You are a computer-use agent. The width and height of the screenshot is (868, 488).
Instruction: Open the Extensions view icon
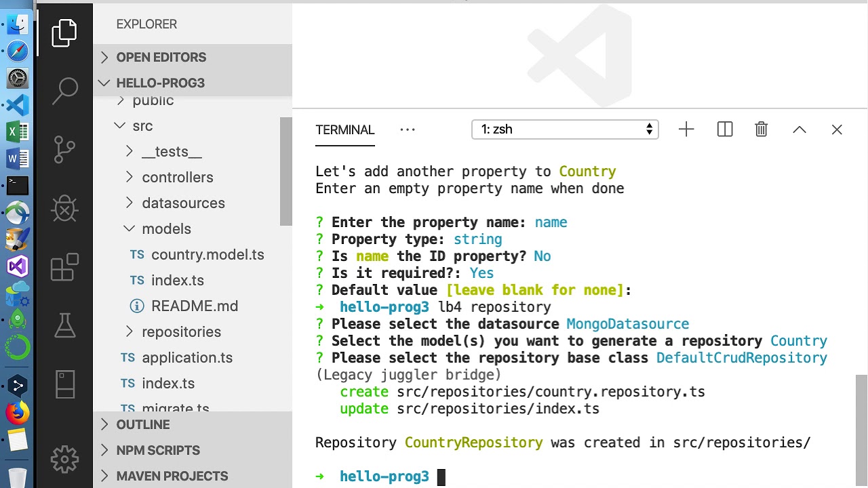(x=65, y=267)
